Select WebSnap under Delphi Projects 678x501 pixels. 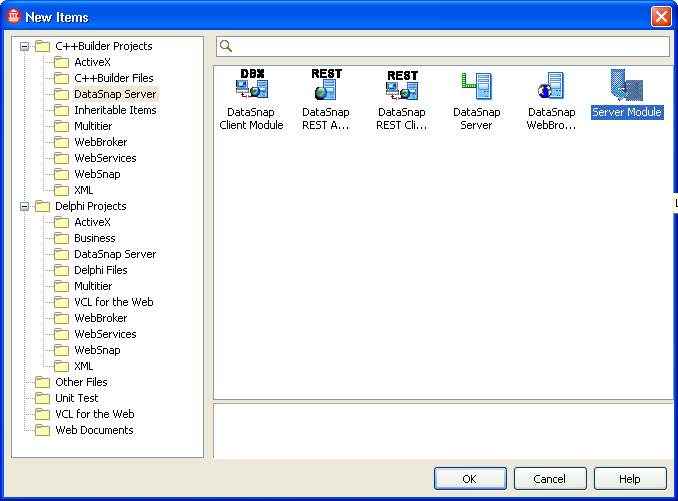point(97,350)
